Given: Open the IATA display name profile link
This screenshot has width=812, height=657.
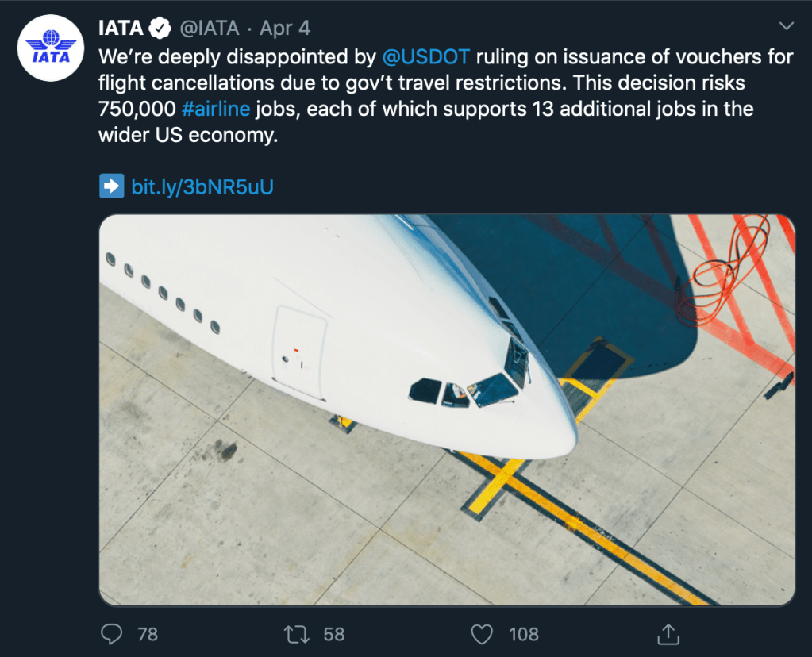Looking at the screenshot, I should (x=120, y=29).
